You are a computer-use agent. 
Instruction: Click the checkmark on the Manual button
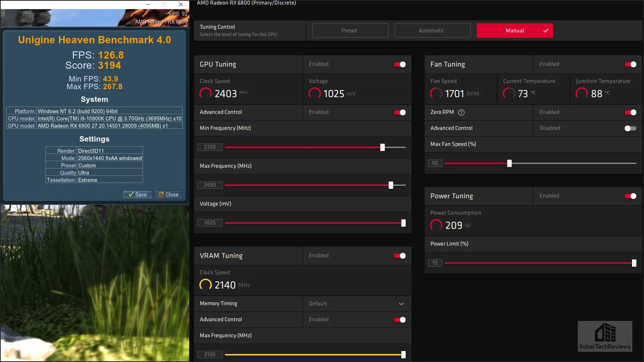pyautogui.click(x=546, y=31)
